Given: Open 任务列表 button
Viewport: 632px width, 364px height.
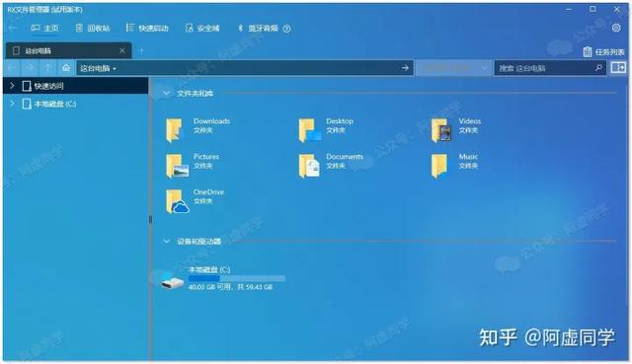Looking at the screenshot, I should [x=603, y=52].
